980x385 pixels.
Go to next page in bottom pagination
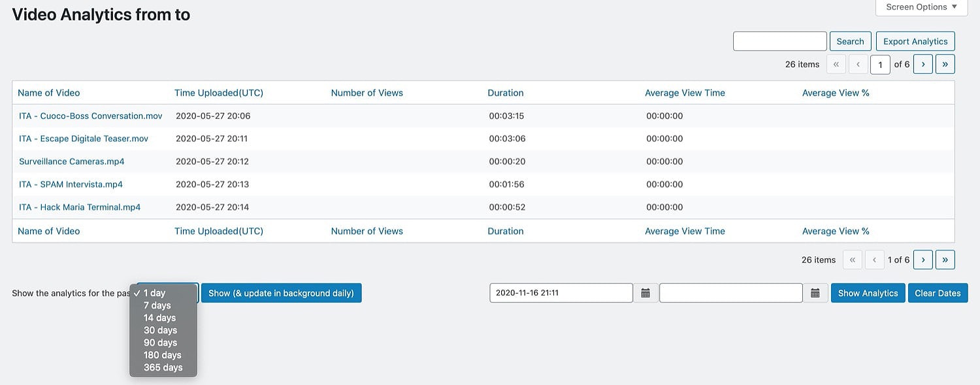point(923,259)
